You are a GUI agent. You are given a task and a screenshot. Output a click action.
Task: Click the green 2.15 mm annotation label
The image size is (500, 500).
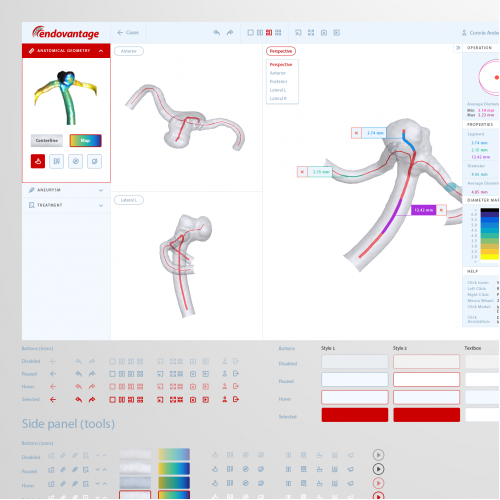[x=320, y=172]
